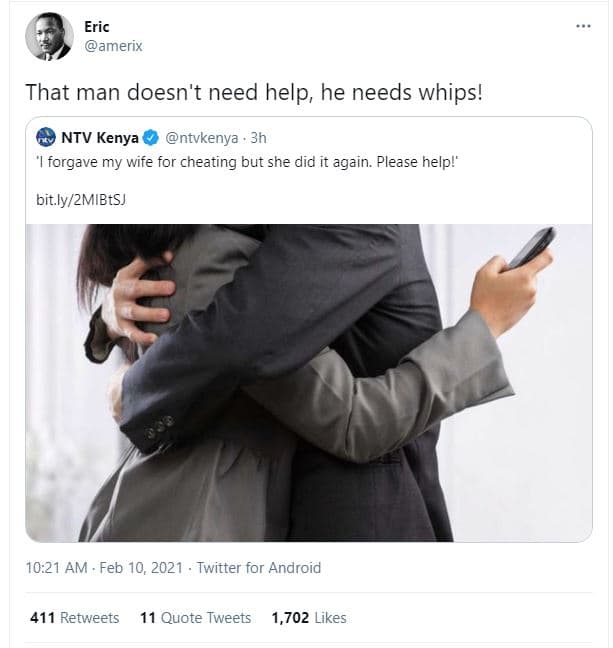Click the NTV Kenya logo avatar
This screenshot has height=648, width=613.
click(45, 137)
